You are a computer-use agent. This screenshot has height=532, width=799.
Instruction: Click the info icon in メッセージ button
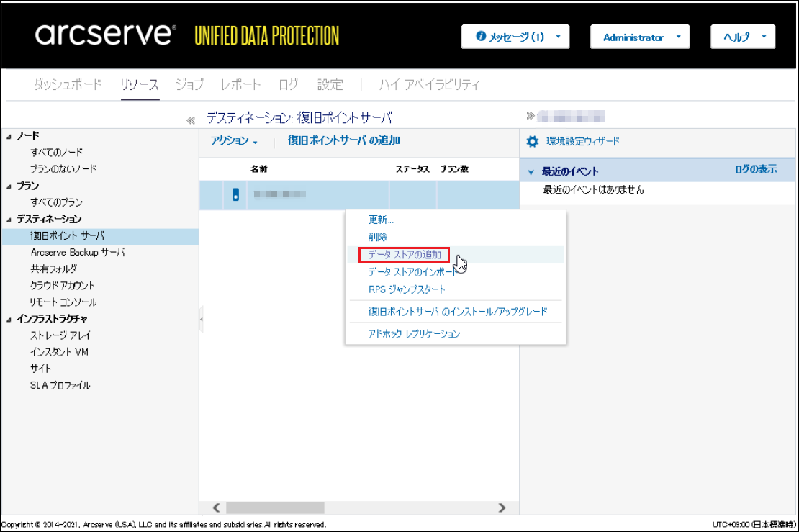481,37
